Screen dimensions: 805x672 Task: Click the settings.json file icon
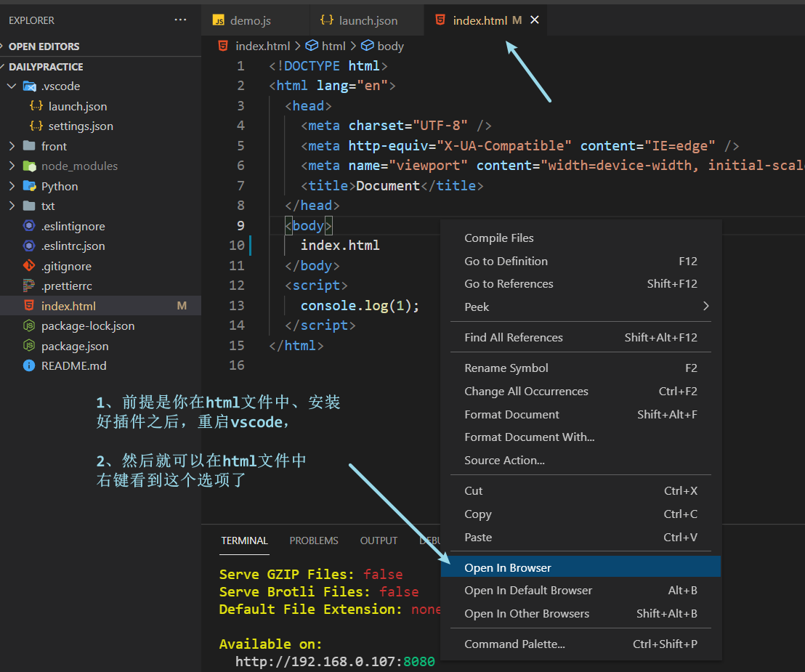point(36,126)
